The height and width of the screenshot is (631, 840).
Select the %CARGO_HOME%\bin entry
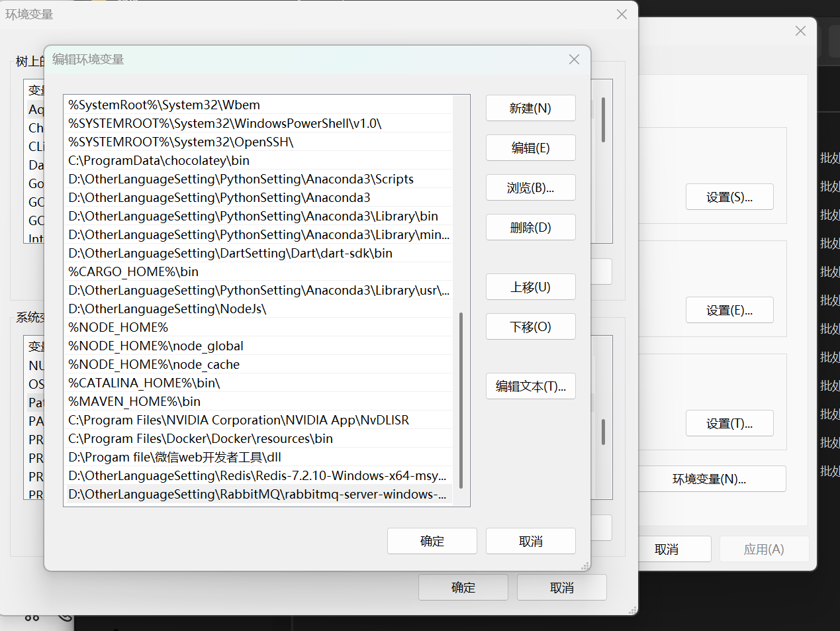pos(133,272)
